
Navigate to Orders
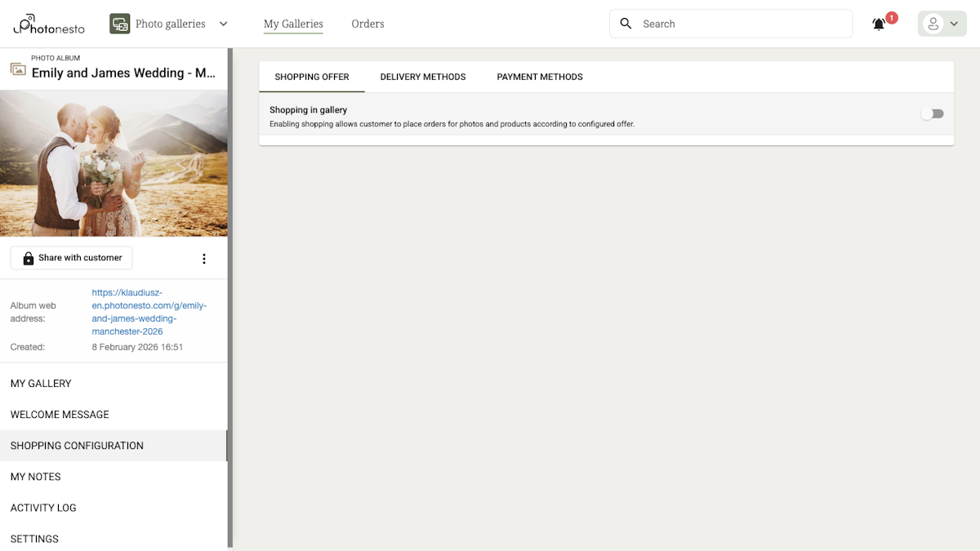point(367,24)
